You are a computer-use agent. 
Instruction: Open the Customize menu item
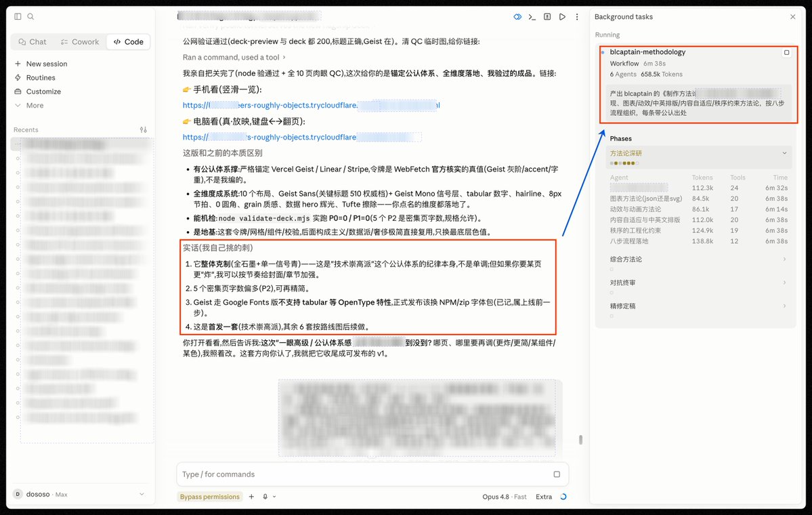[x=38, y=91]
